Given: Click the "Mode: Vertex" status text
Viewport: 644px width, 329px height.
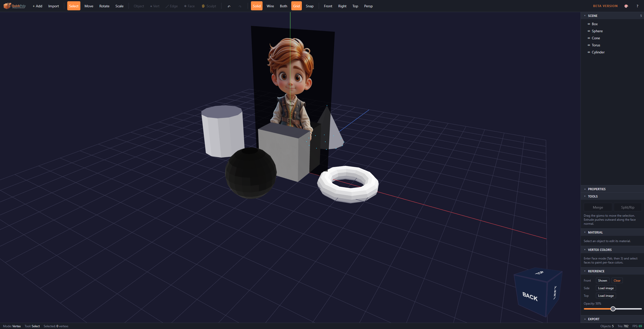Looking at the screenshot, I should [x=12, y=326].
